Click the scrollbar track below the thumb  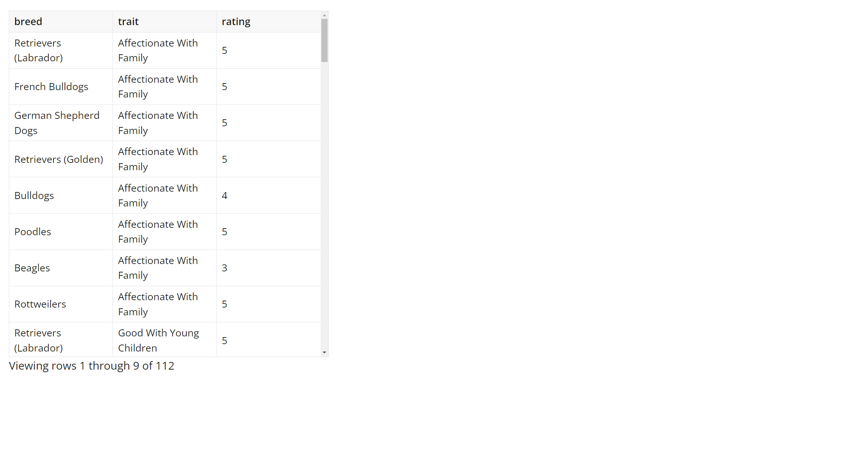[x=324, y=203]
